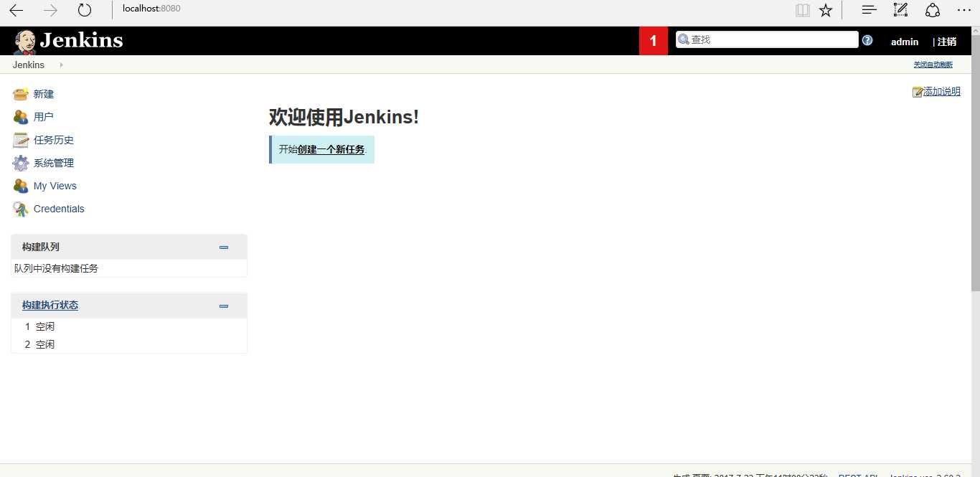980x477 pixels.
Task: Open the Make a Web Note icon
Action: click(900, 10)
